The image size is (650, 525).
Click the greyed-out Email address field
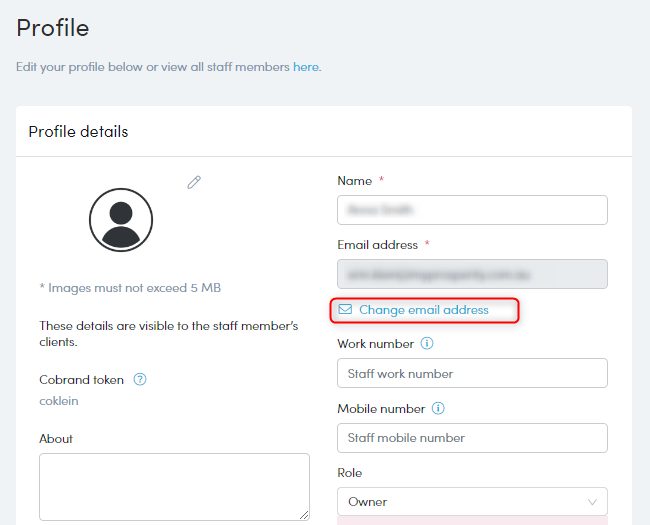472,273
